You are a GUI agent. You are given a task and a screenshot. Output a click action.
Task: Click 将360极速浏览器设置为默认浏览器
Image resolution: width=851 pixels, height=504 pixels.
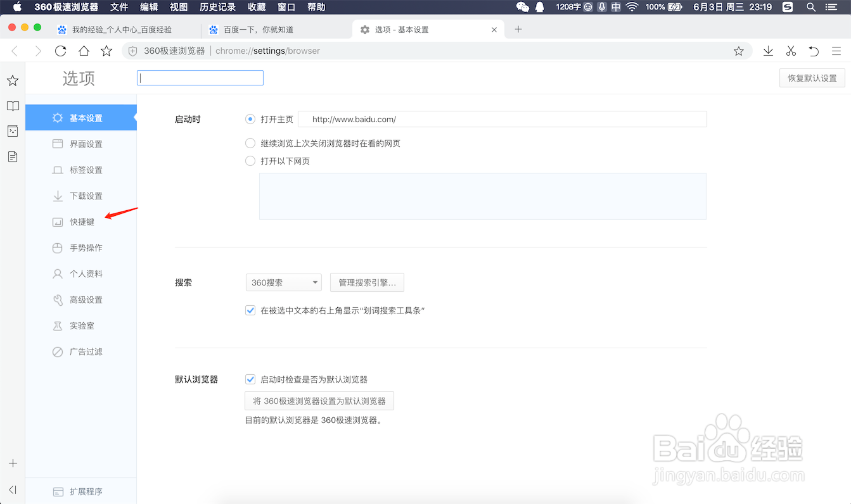pos(319,400)
